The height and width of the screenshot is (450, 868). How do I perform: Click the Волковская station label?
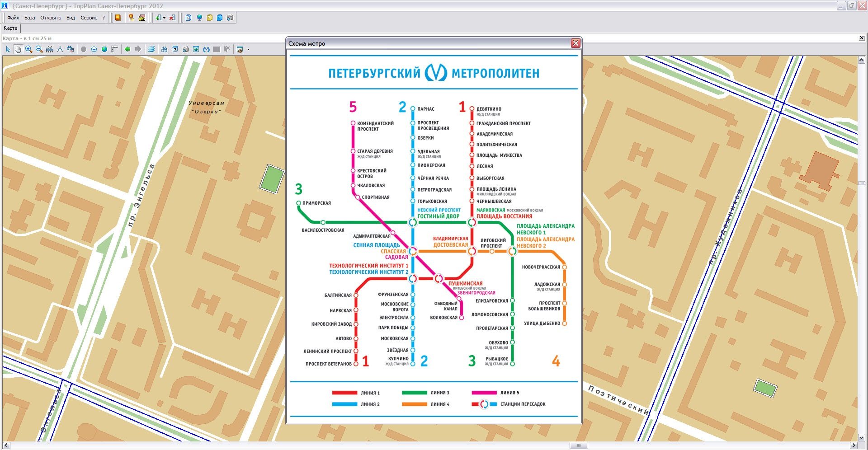pos(443,318)
